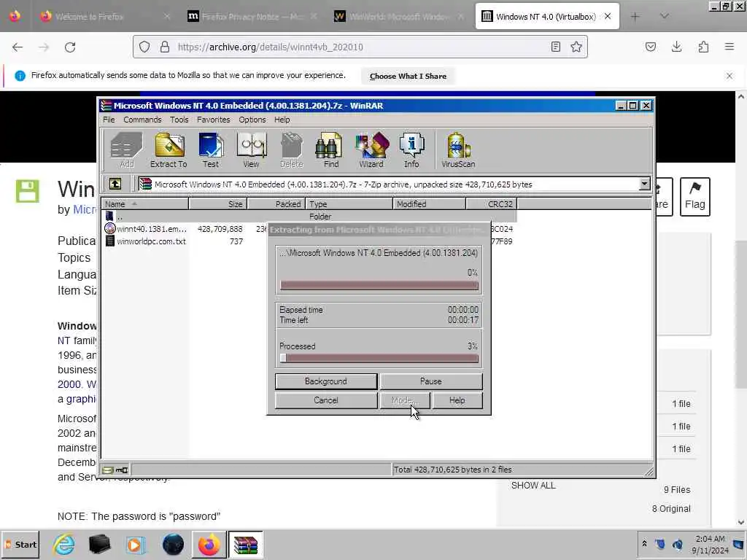Click the file extraction progress bar

click(379, 285)
